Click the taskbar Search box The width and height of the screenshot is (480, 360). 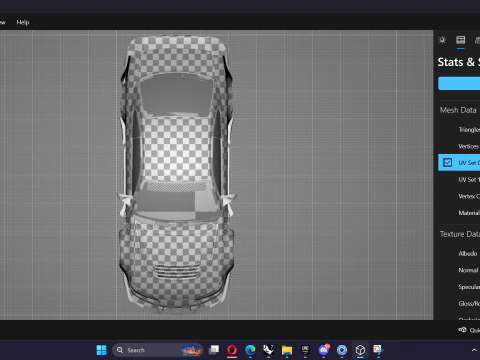157,350
